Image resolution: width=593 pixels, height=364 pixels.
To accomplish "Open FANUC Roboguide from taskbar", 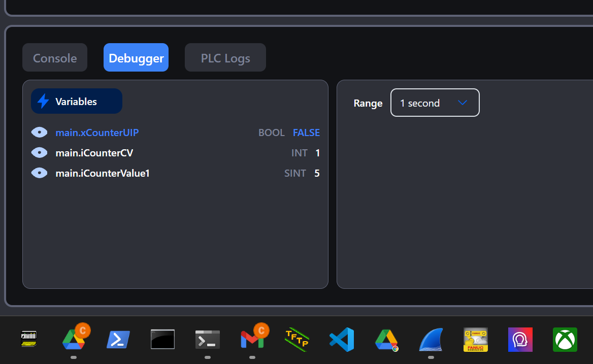I will pyautogui.click(x=476, y=340).
